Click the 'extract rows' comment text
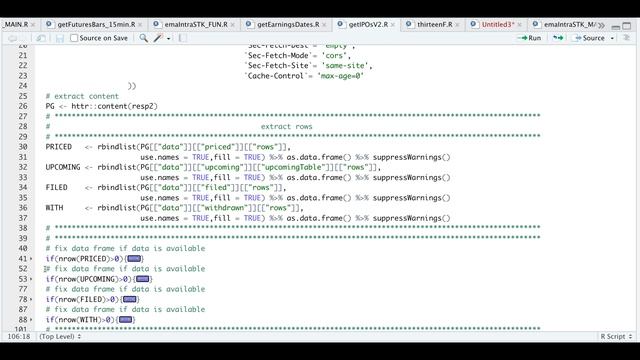 click(287, 127)
